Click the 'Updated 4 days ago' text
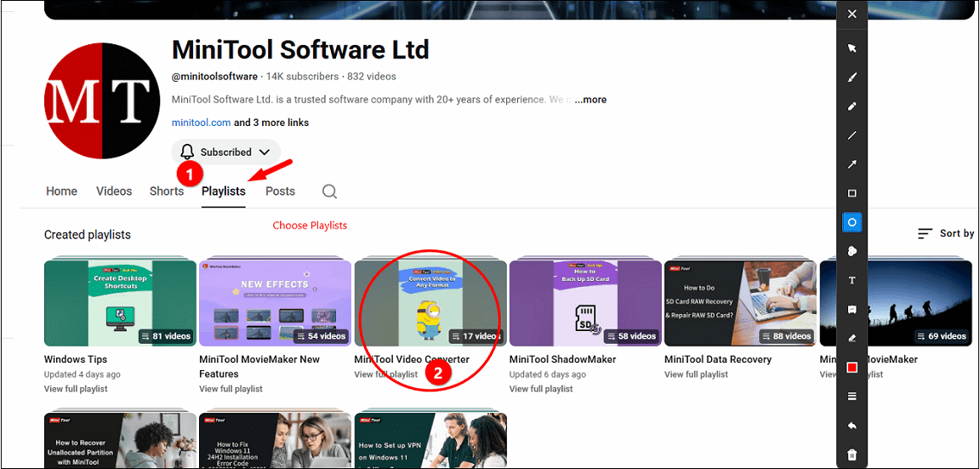 82,375
